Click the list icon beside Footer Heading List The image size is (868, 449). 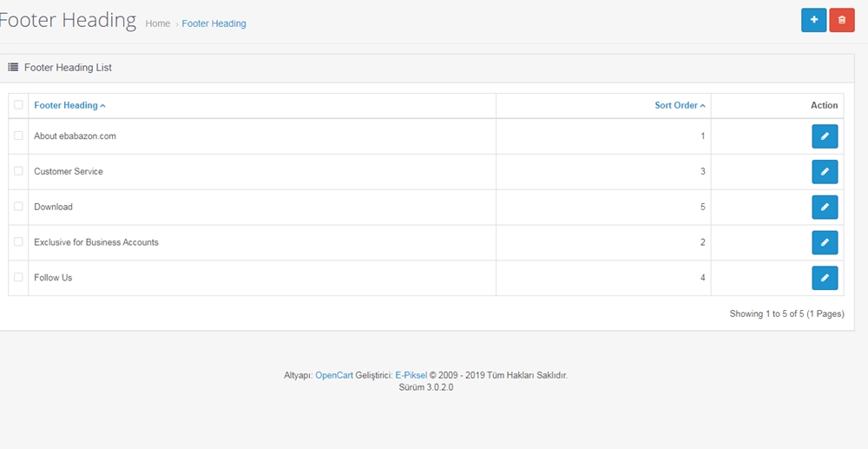13,68
